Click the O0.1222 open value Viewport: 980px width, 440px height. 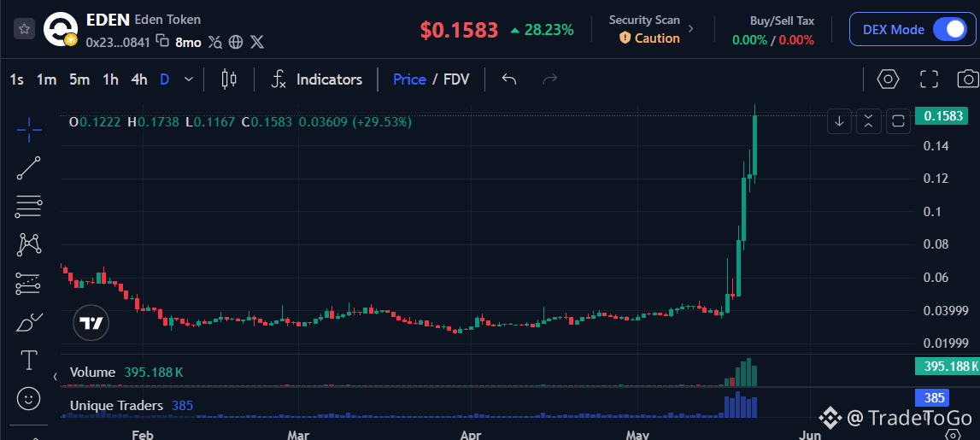[x=95, y=122]
